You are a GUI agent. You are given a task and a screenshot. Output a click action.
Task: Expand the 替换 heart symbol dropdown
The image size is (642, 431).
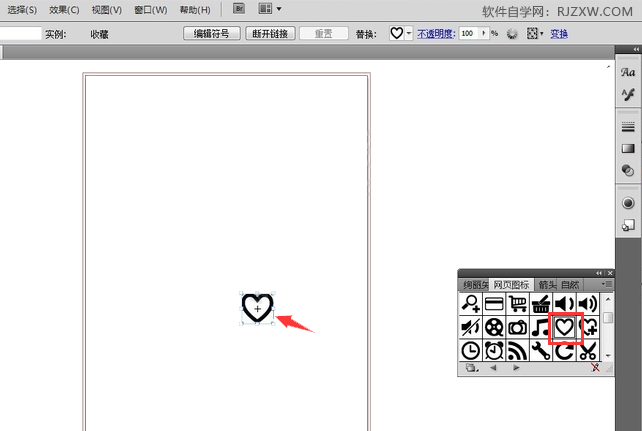[409, 34]
